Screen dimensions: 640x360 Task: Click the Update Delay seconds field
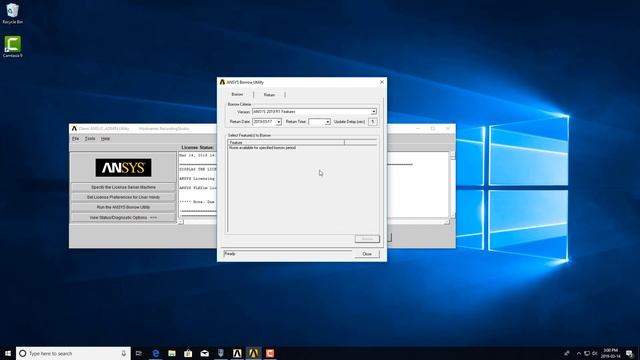pos(373,122)
